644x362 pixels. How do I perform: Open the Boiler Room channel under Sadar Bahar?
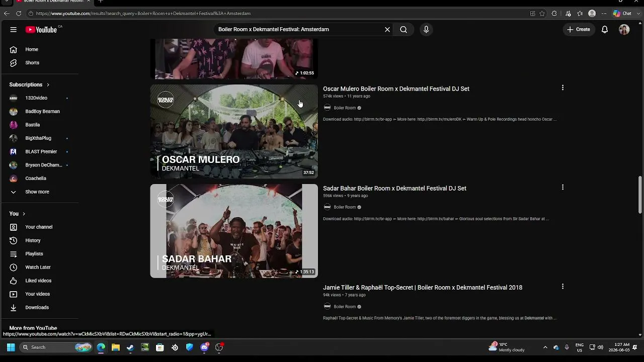(x=345, y=207)
